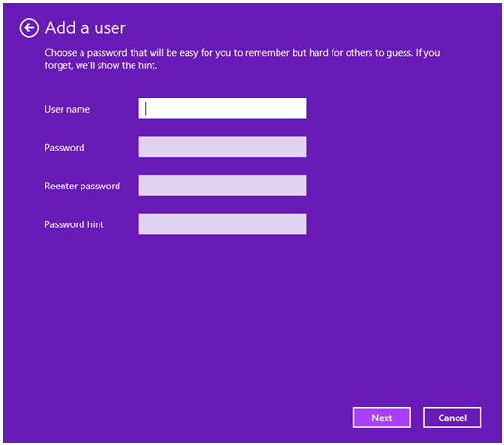
Task: Click the Cancel button
Action: click(452, 418)
